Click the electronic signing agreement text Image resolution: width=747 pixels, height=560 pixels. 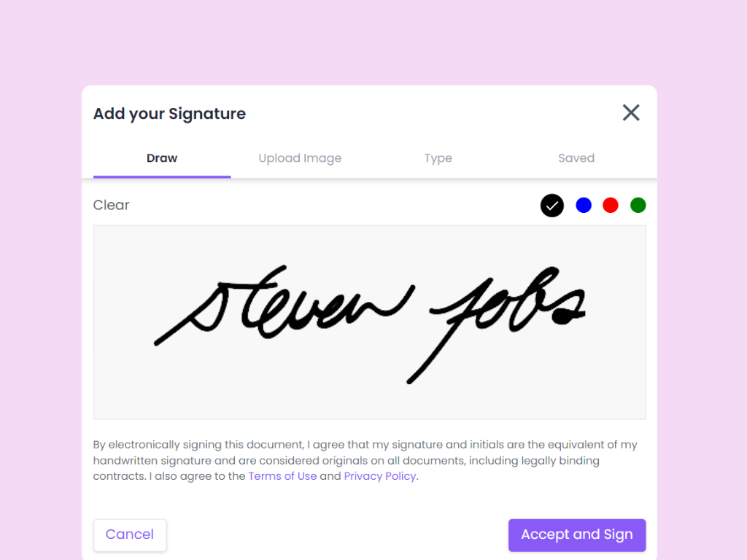[x=365, y=460]
